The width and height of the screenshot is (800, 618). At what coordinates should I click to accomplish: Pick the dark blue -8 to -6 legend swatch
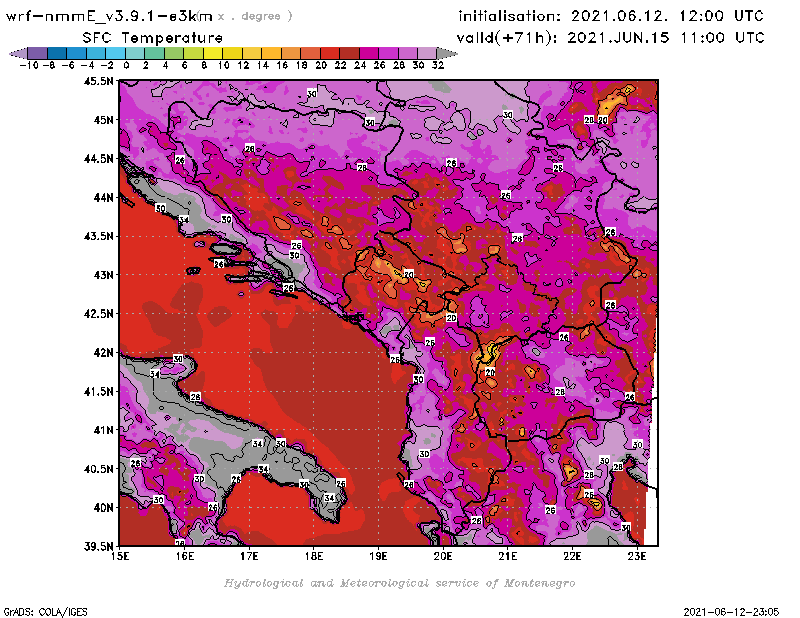pyautogui.click(x=57, y=53)
